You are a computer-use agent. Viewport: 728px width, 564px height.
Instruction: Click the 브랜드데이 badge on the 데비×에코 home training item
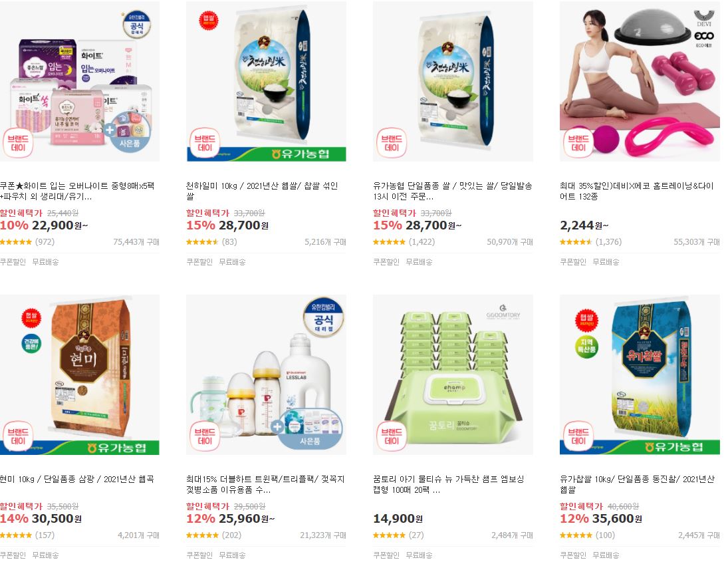pyautogui.click(x=578, y=142)
